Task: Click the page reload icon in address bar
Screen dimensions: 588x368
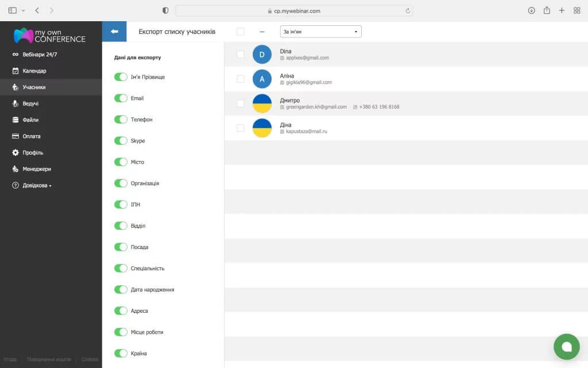Action: [408, 10]
